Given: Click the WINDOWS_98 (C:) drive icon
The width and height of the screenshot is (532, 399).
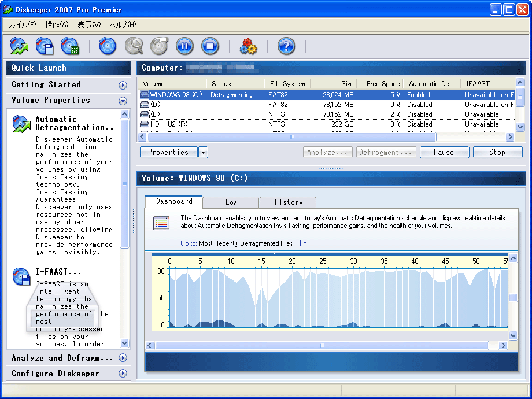Looking at the screenshot, I should tap(145, 95).
